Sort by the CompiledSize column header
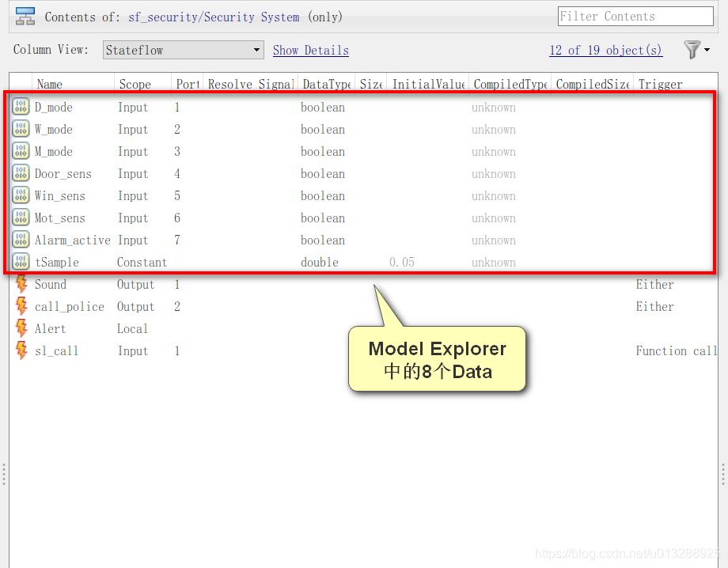This screenshot has width=728, height=568. [593, 84]
